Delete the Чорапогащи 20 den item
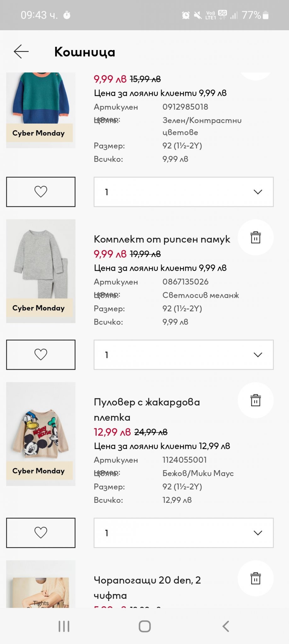 [x=255, y=578]
